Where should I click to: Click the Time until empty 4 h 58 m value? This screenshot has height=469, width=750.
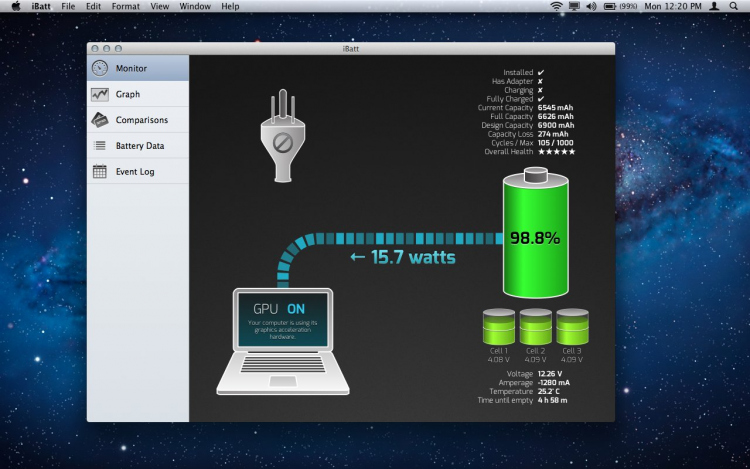(x=552, y=400)
